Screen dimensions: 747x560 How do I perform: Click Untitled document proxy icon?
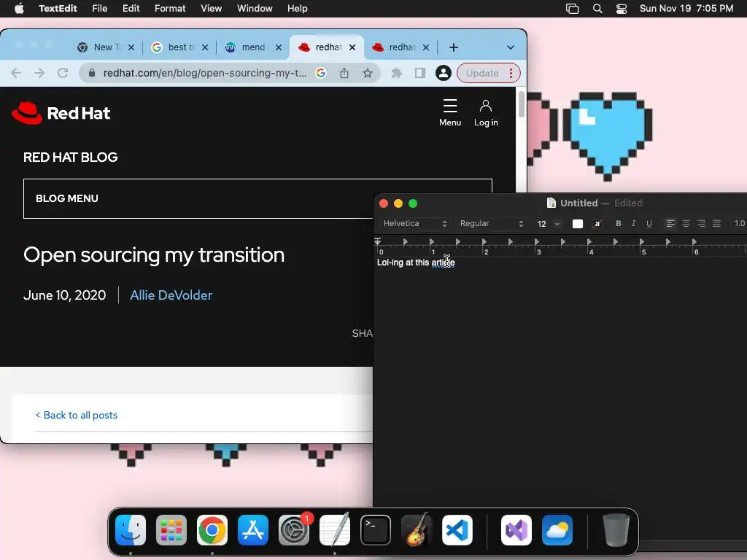click(x=551, y=203)
